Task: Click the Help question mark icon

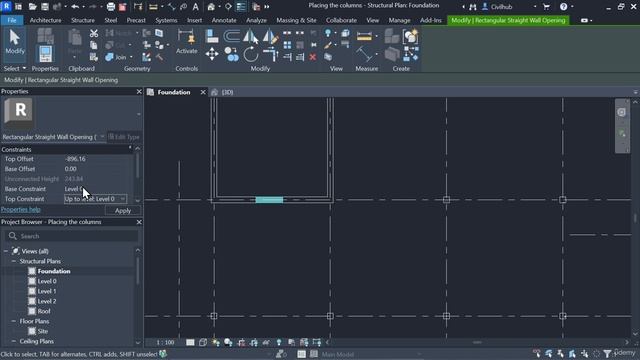Action: pyautogui.click(x=563, y=7)
